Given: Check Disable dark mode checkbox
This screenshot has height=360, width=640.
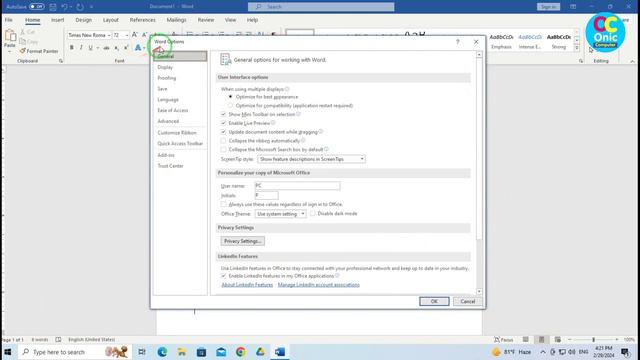Looking at the screenshot, I should tap(313, 213).
